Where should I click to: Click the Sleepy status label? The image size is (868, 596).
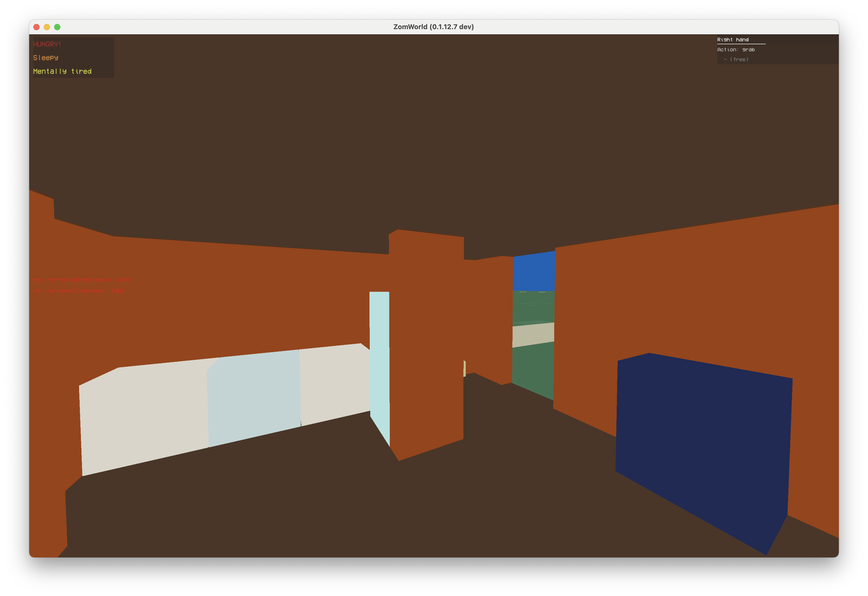click(46, 58)
